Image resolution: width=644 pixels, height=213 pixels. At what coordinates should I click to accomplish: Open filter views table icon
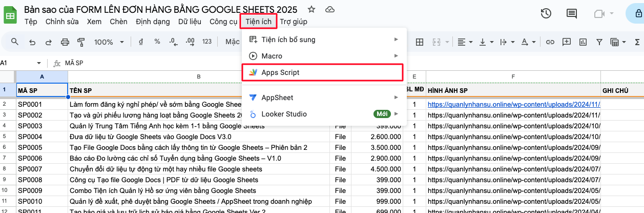click(x=619, y=42)
